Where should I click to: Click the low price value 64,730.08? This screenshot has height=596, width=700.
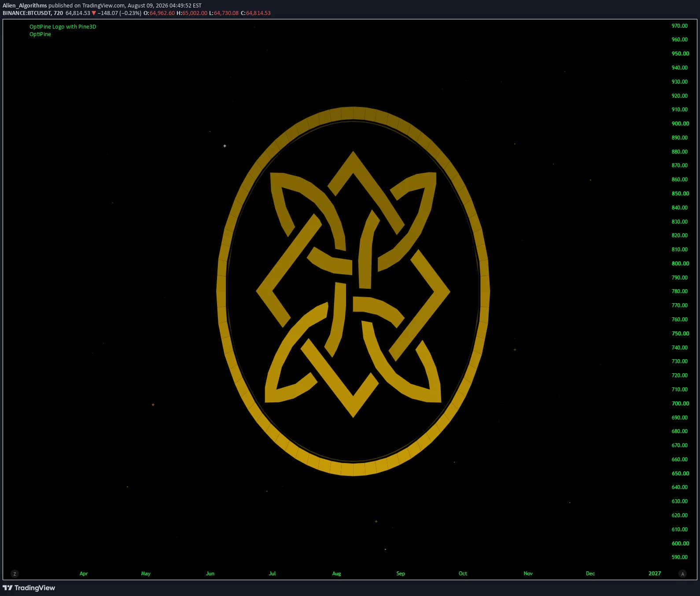(x=226, y=13)
